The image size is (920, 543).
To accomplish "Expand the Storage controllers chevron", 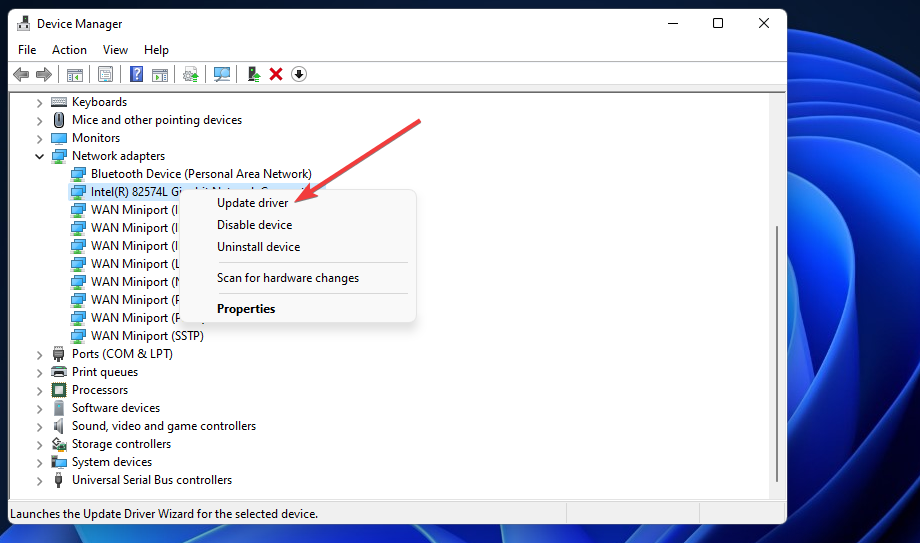I will [x=39, y=445].
